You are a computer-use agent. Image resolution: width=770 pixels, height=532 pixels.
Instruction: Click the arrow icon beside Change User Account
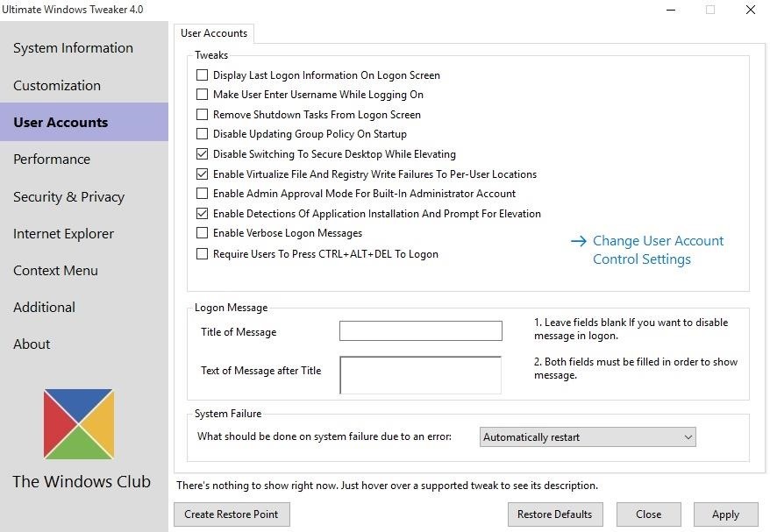[579, 241]
